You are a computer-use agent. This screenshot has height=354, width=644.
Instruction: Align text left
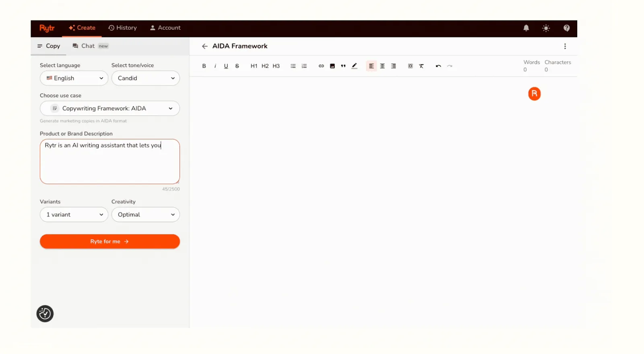(x=371, y=66)
